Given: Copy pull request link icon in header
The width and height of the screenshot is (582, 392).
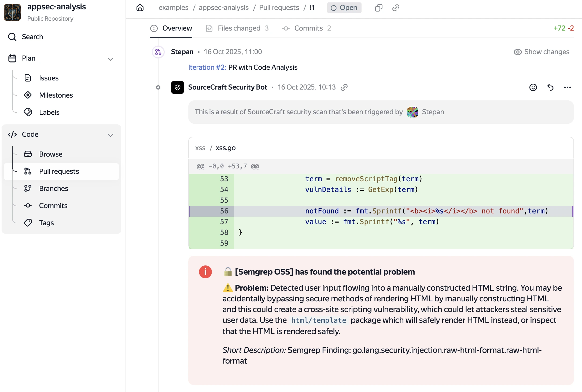Looking at the screenshot, I should coord(396,8).
